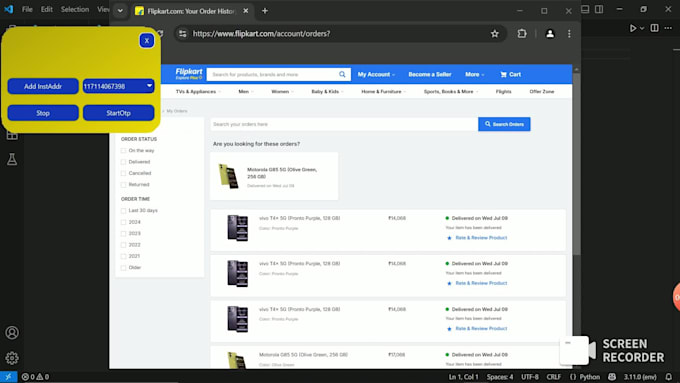This screenshot has height=383, width=680.
Task: Open the 117114067398 dropdown
Action: click(x=118, y=86)
